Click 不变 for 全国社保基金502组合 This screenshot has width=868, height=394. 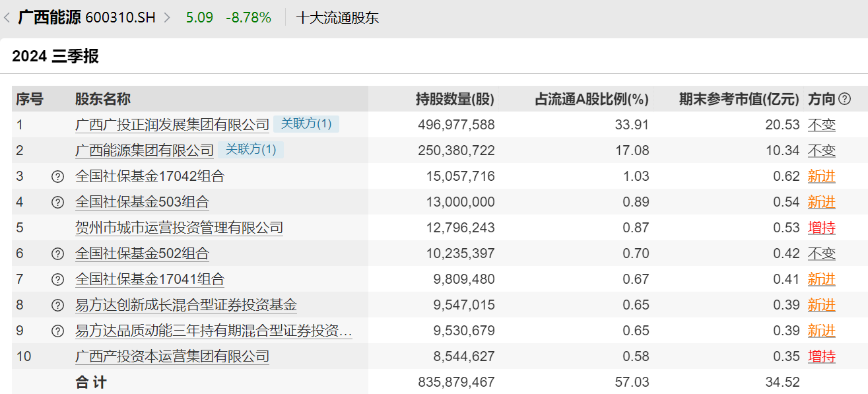822,253
